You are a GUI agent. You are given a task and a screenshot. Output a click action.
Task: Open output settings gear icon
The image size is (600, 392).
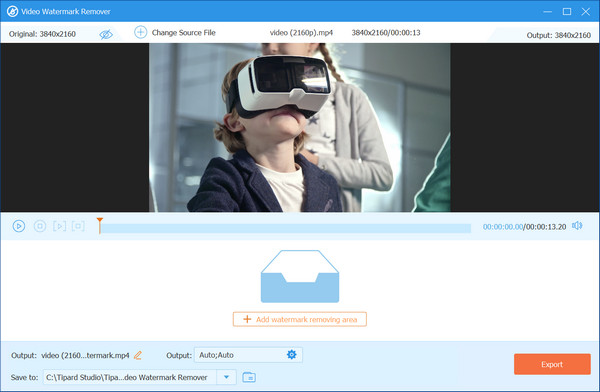292,354
